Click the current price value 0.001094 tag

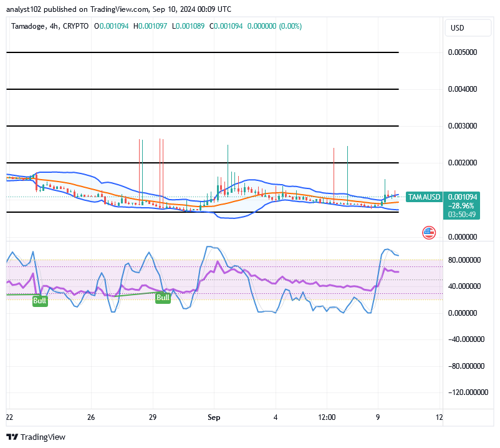click(x=463, y=197)
